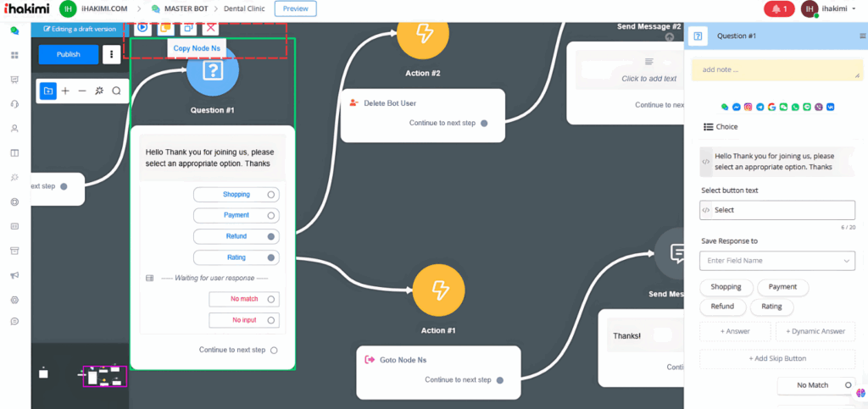
Task: Open the Question #1 panel menu icon
Action: click(862, 36)
